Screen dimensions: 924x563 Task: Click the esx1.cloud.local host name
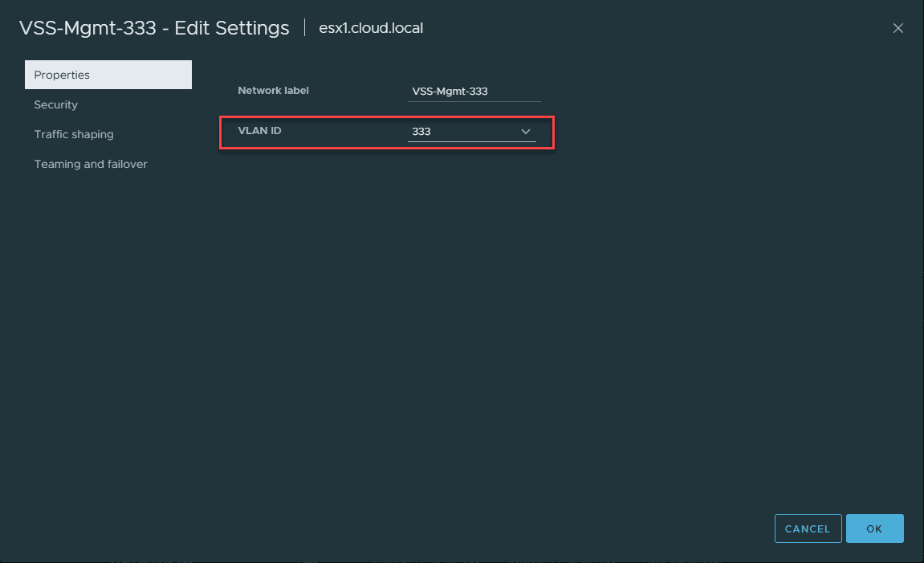pyautogui.click(x=371, y=27)
